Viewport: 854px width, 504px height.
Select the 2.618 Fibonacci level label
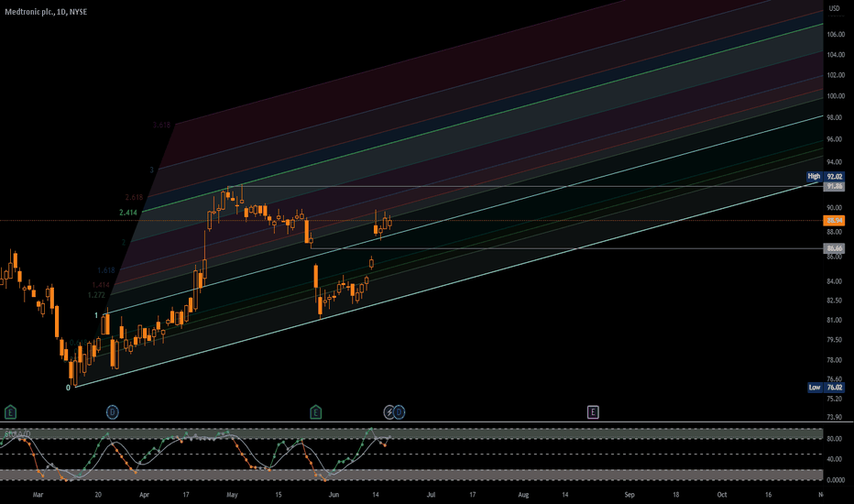click(134, 197)
